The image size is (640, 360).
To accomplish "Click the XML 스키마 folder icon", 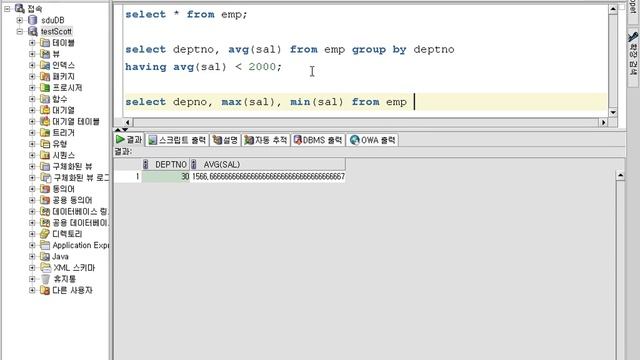I will pos(46,268).
